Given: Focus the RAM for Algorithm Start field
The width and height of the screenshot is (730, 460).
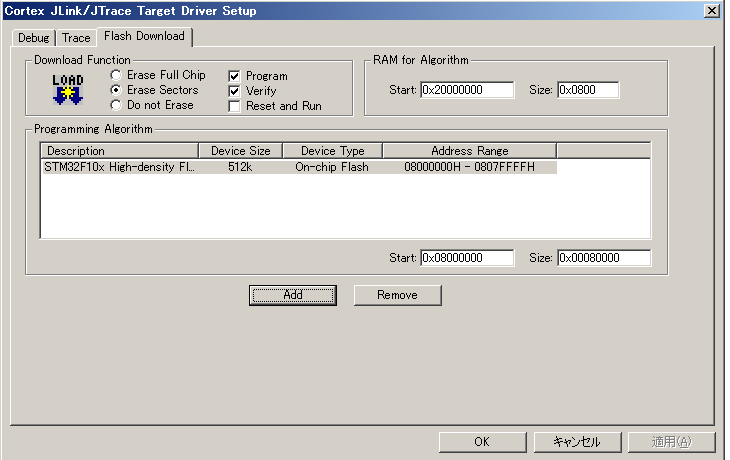Looking at the screenshot, I should [x=467, y=90].
